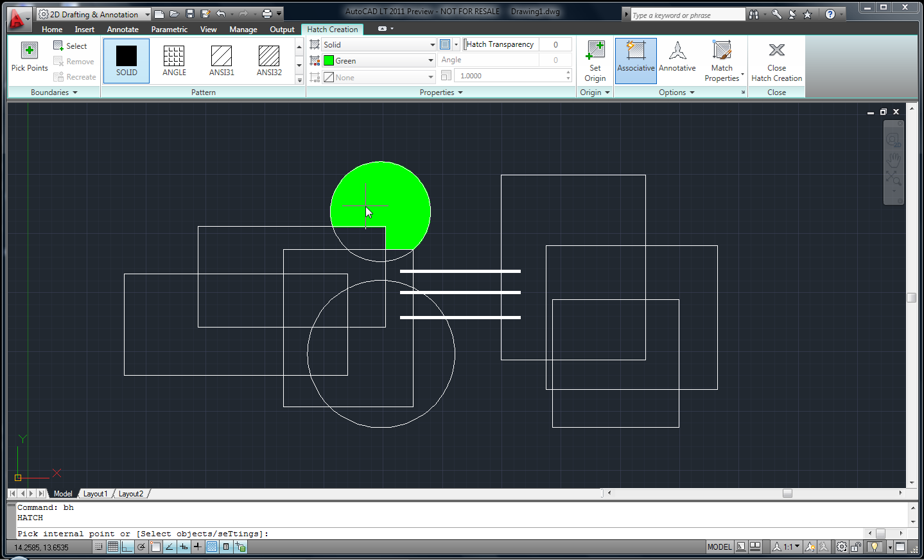Toggle Ortho Mode in status bar

click(127, 547)
